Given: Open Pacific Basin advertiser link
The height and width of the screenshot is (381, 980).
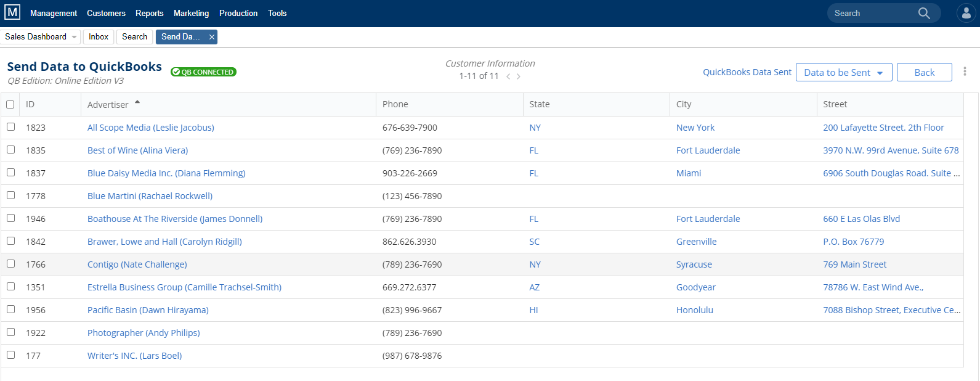Looking at the screenshot, I should (x=148, y=310).
